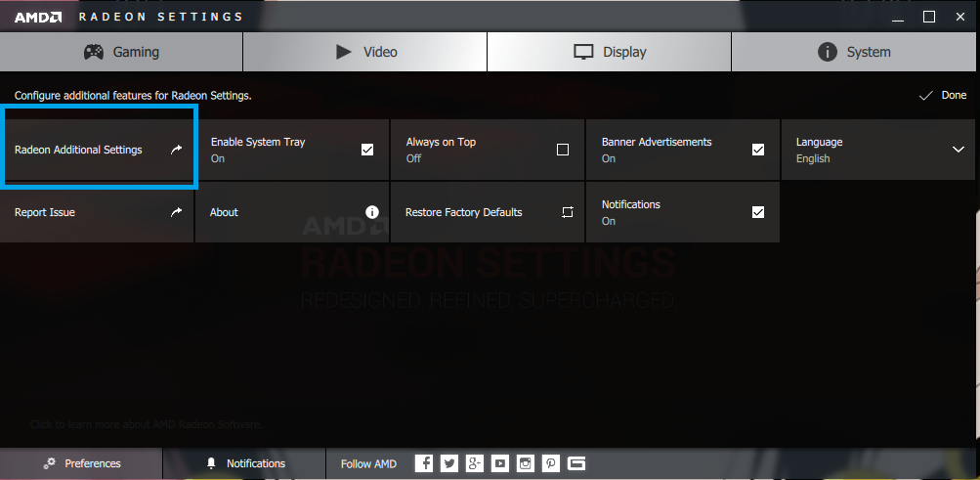Viewport: 980px width, 480px height.
Task: Switch to the Video tab
Action: click(365, 52)
